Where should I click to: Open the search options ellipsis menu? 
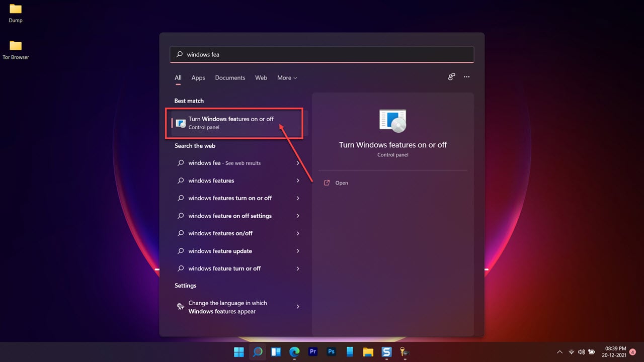click(466, 77)
